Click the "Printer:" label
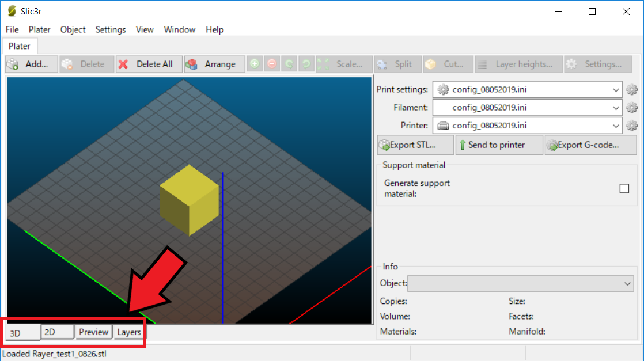The width and height of the screenshot is (644, 361). [x=414, y=126]
